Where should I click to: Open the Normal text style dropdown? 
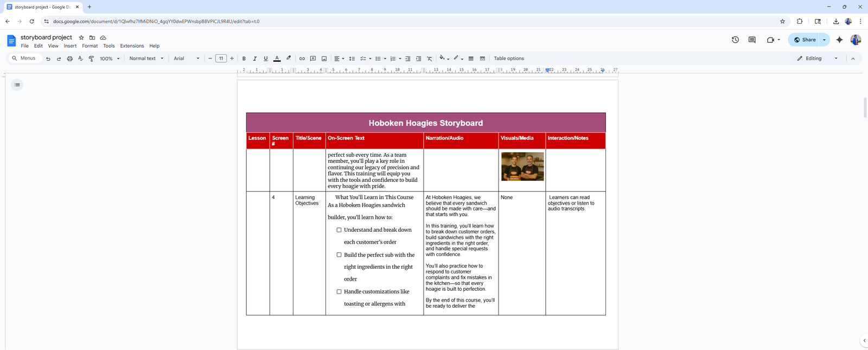pyautogui.click(x=146, y=59)
